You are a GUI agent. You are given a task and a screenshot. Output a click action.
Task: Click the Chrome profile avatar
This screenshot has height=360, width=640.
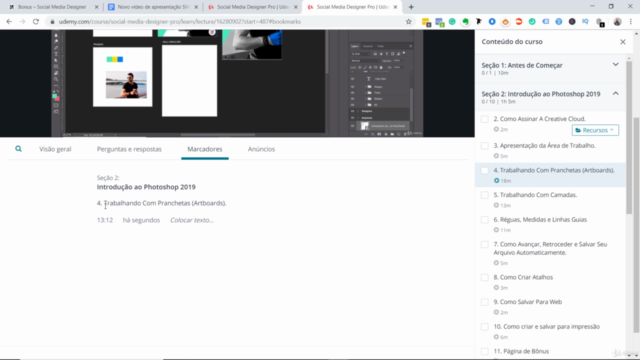point(617,22)
